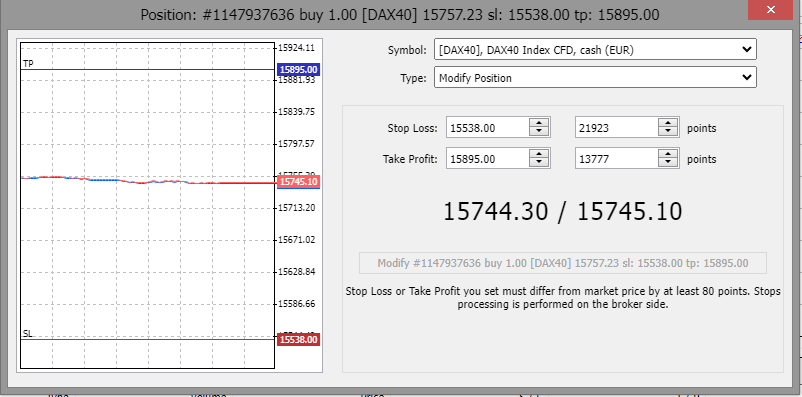Click the SL label on the chart
802x397 pixels.
pos(27,334)
